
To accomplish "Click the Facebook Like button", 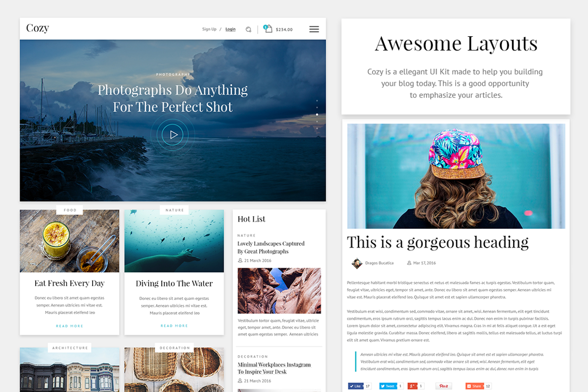I will click(x=356, y=386).
